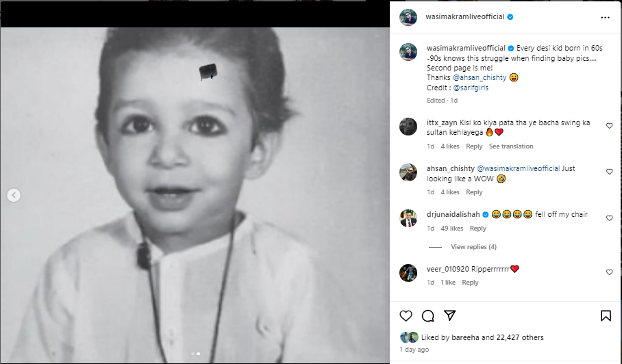
Task: Save post with the bookmark icon
Action: point(606,315)
